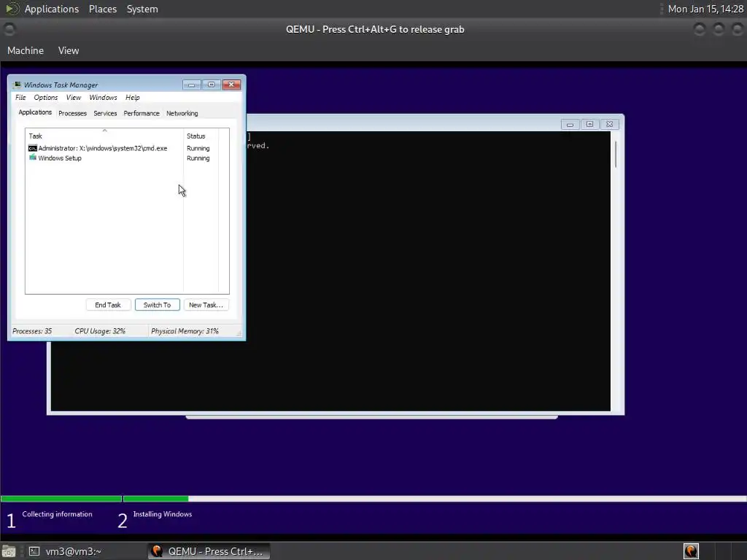Maximize the command prompt window
Screen dimensions: 747x560
pos(589,124)
